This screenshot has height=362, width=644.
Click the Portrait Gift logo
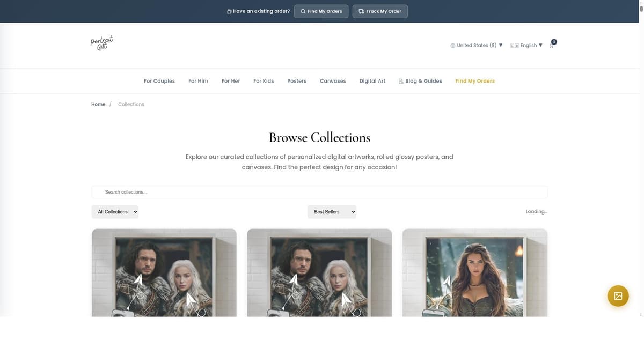(101, 43)
